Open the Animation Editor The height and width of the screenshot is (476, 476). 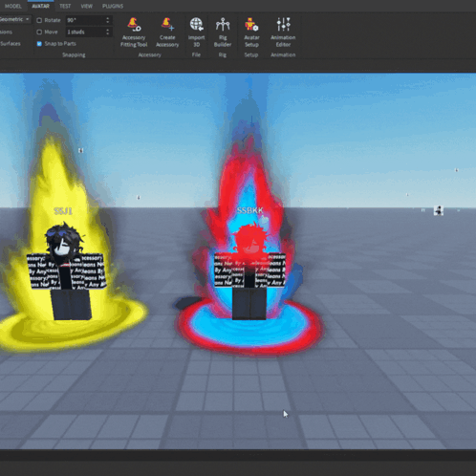[283, 32]
